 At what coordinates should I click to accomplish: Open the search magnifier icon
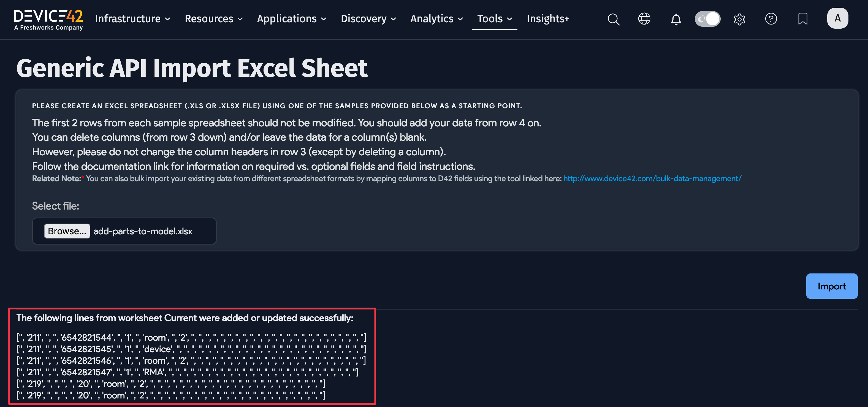(x=613, y=19)
